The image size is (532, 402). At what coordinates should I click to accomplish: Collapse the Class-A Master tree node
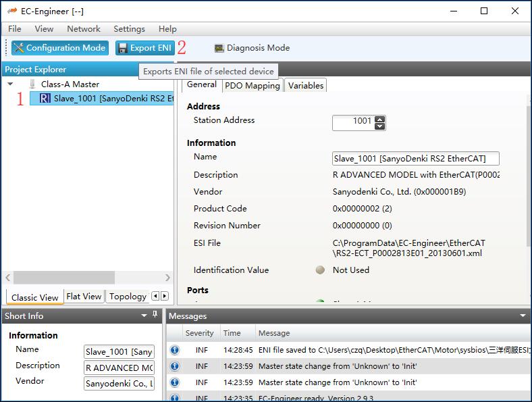10,84
